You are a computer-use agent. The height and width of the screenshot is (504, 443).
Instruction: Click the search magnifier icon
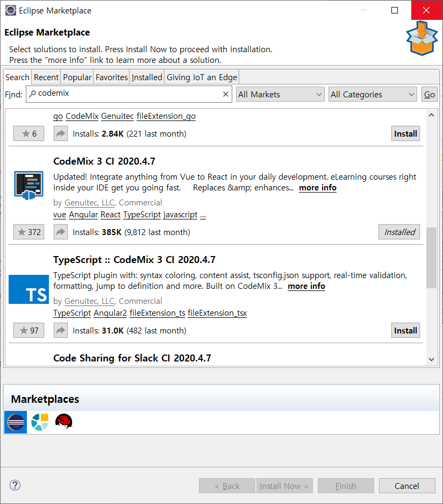(x=32, y=94)
